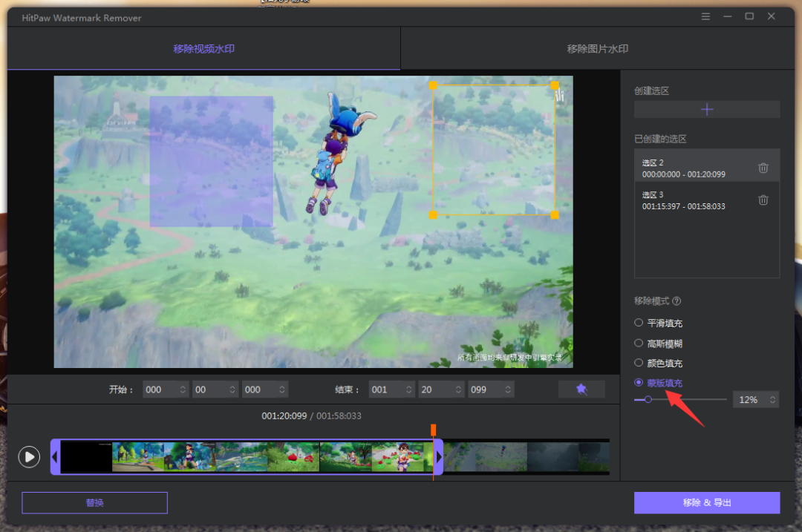Click stepper arrows on 12% field
802x532 pixels.
[x=772, y=400]
